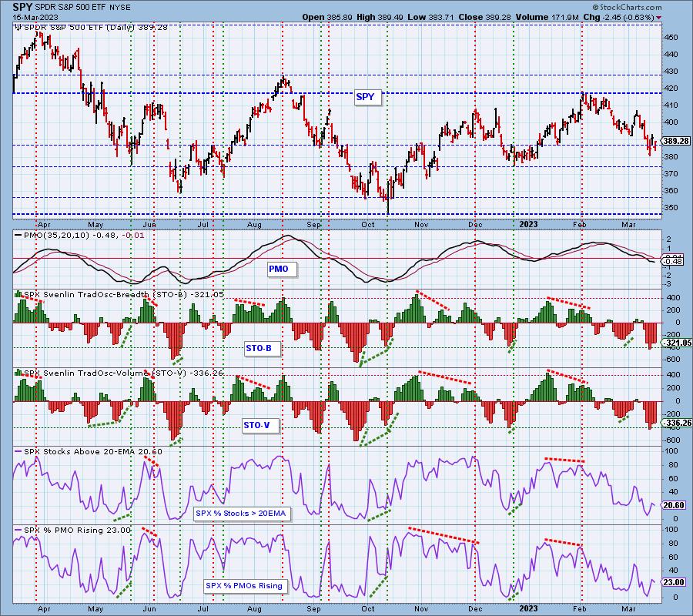Click the SPX Stocks Above 20-EMA legend
693x616 pixels.
[89, 452]
